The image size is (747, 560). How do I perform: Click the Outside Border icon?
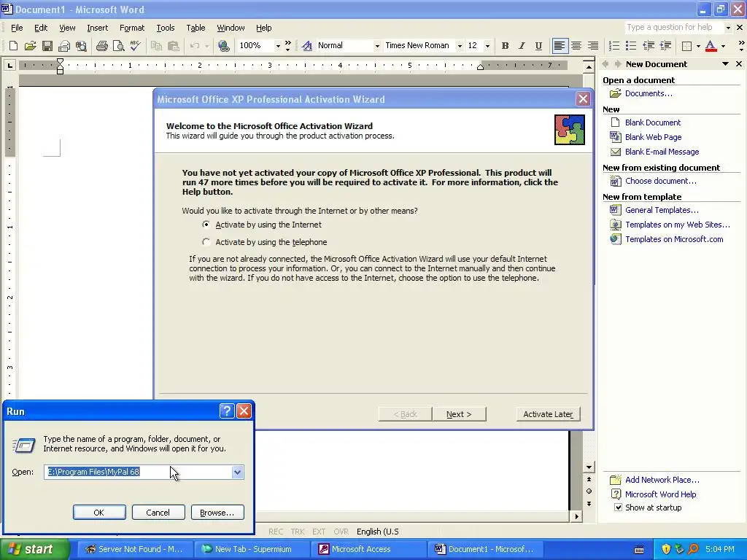click(x=686, y=46)
